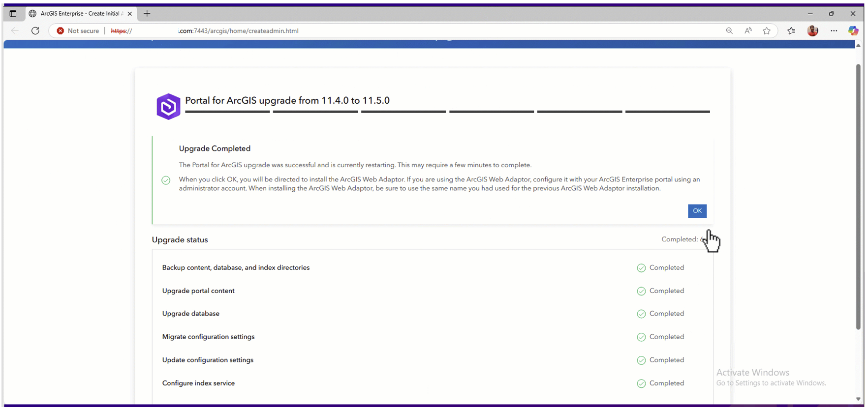Click 'Backup content, database, and index directories' text
Screen dimensions: 868x410
pyautogui.click(x=236, y=268)
